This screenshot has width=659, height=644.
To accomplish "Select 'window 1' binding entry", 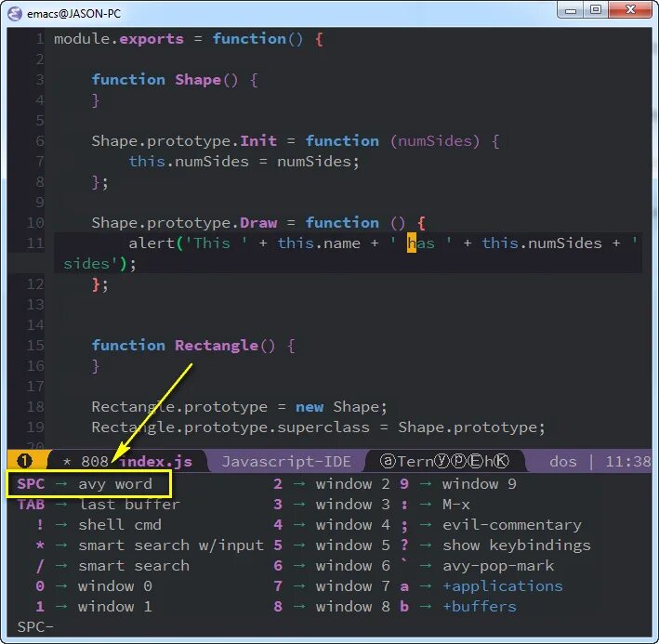I will coord(94,607).
